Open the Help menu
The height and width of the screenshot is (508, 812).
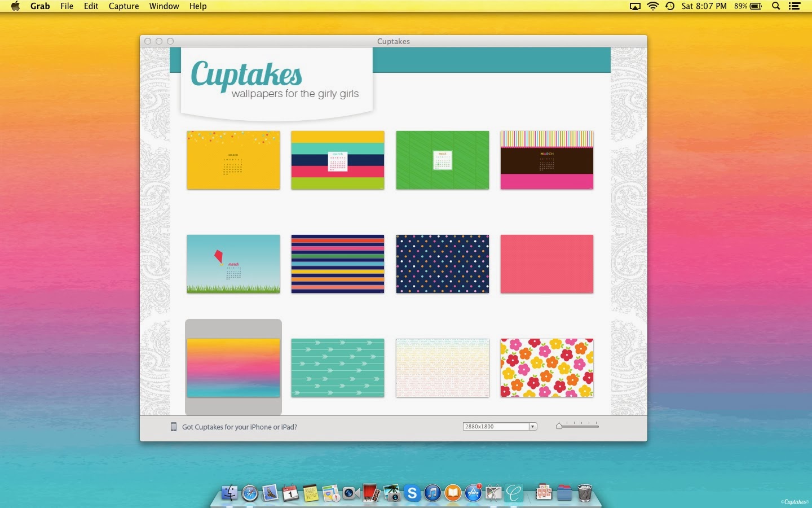[198, 6]
